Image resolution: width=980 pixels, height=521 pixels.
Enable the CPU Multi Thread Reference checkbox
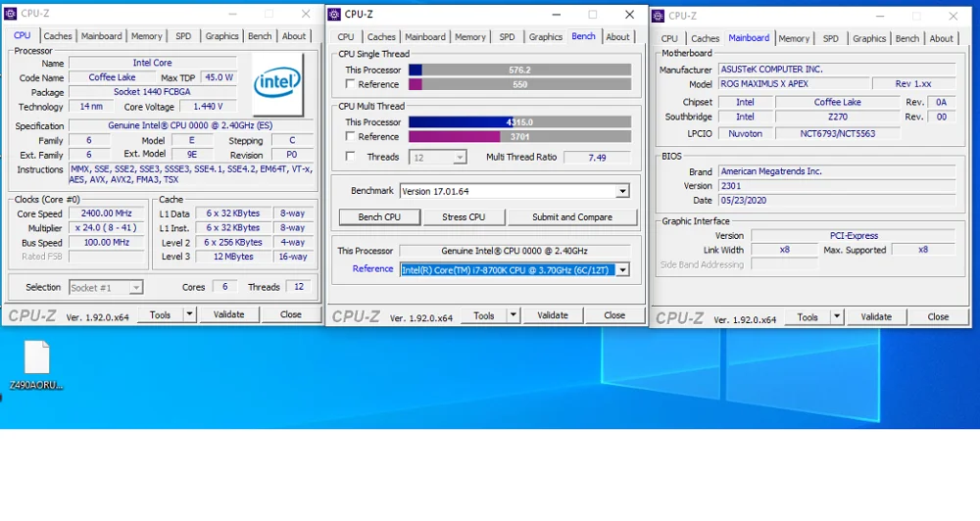350,136
